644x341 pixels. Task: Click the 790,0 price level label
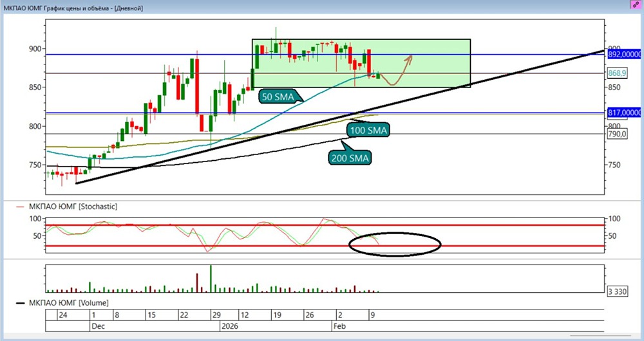(x=617, y=134)
